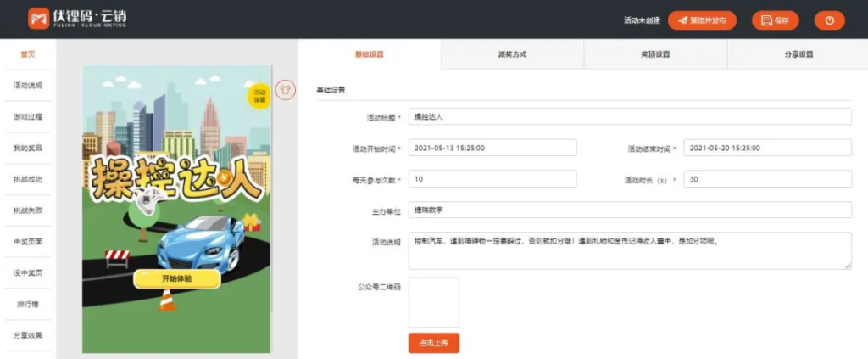Click the power/logout icon button
Viewport: 868px width, 359px height.
[x=829, y=20]
